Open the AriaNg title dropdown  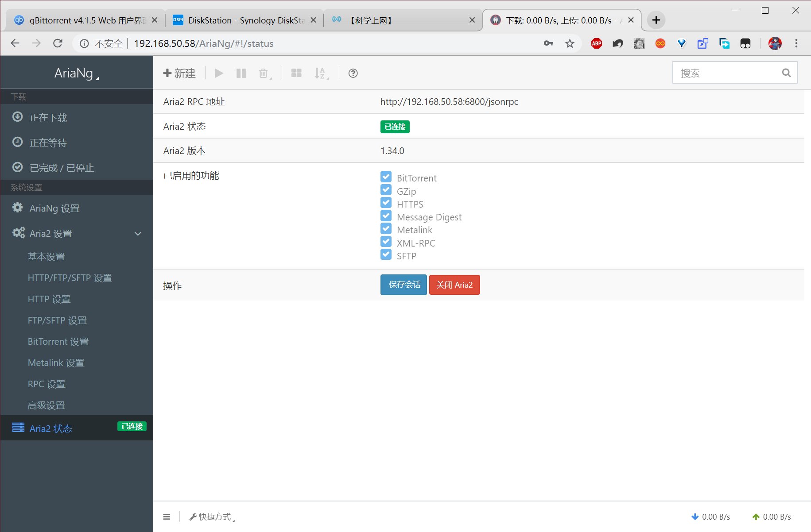point(77,73)
